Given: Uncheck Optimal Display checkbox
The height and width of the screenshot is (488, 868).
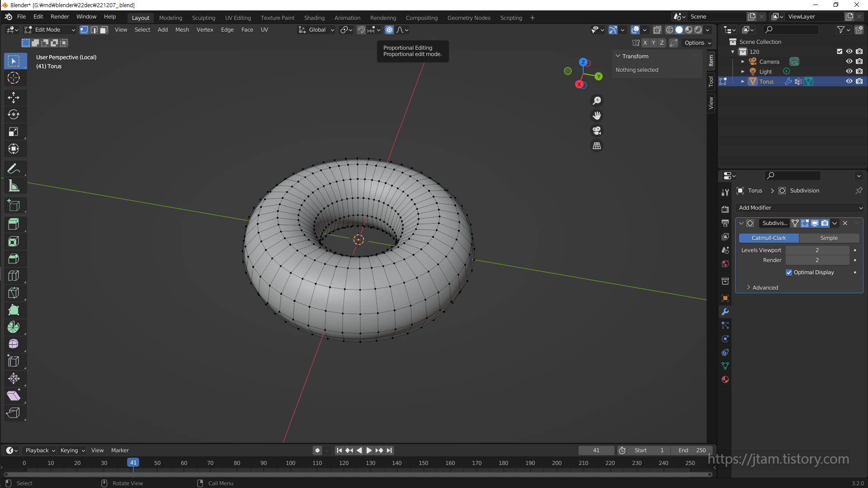Looking at the screenshot, I should coord(789,272).
